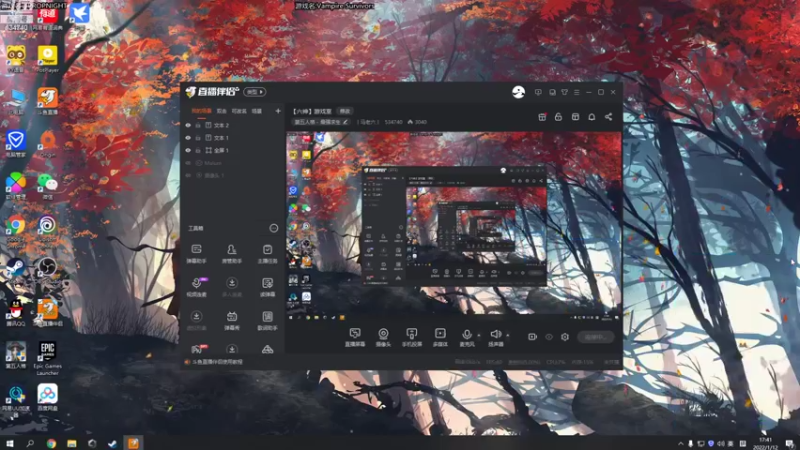Click the 麦克风 microphone icon
Image resolution: width=800 pixels, height=450 pixels.
tap(467, 337)
